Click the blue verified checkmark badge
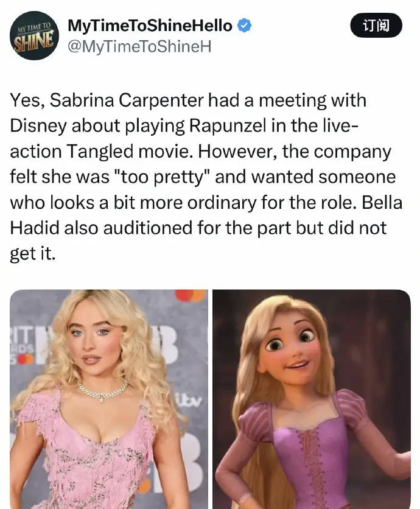This screenshot has height=509, width=420. (245, 26)
